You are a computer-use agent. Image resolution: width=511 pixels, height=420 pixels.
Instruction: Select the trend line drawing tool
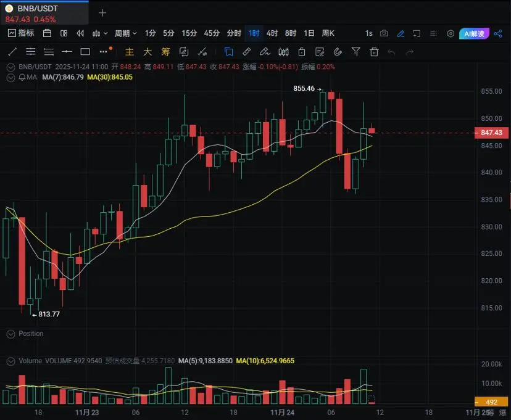(x=12, y=52)
